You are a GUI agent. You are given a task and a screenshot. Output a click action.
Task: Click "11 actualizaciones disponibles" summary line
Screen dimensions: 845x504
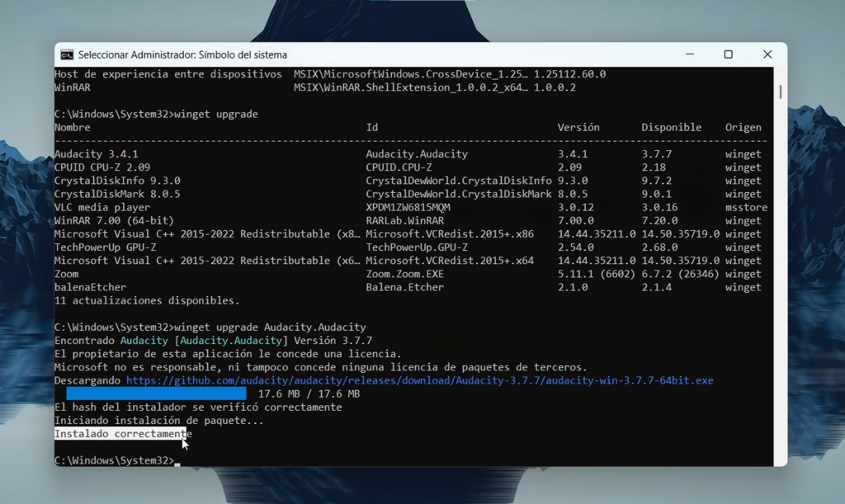147,301
